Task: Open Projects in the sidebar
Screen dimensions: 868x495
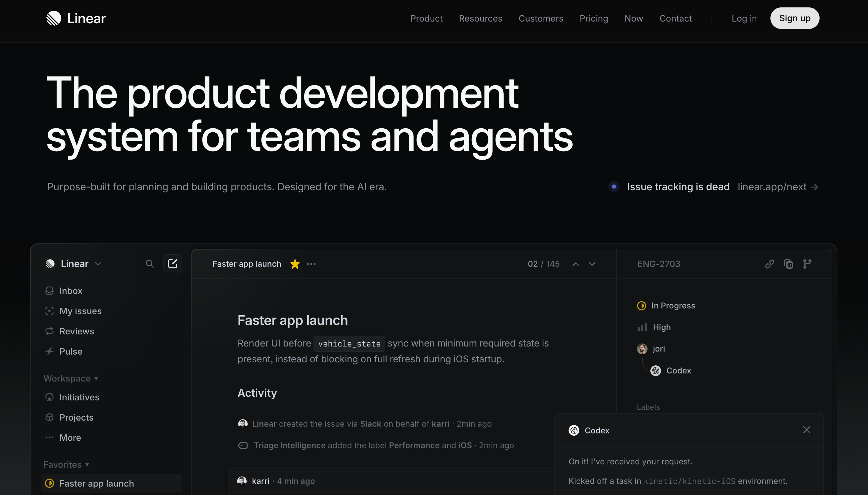Action: click(x=111, y=417)
